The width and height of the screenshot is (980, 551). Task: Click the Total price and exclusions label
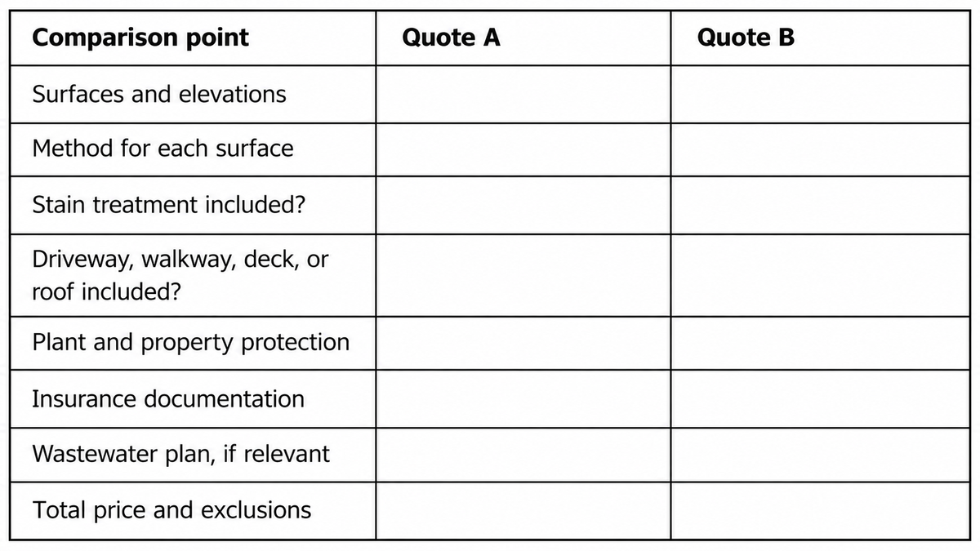click(x=172, y=510)
